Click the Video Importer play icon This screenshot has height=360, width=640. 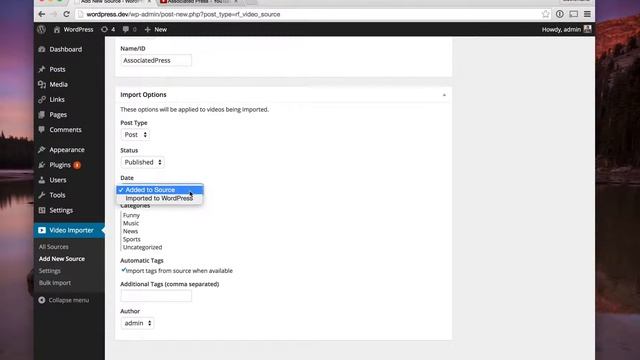42,230
